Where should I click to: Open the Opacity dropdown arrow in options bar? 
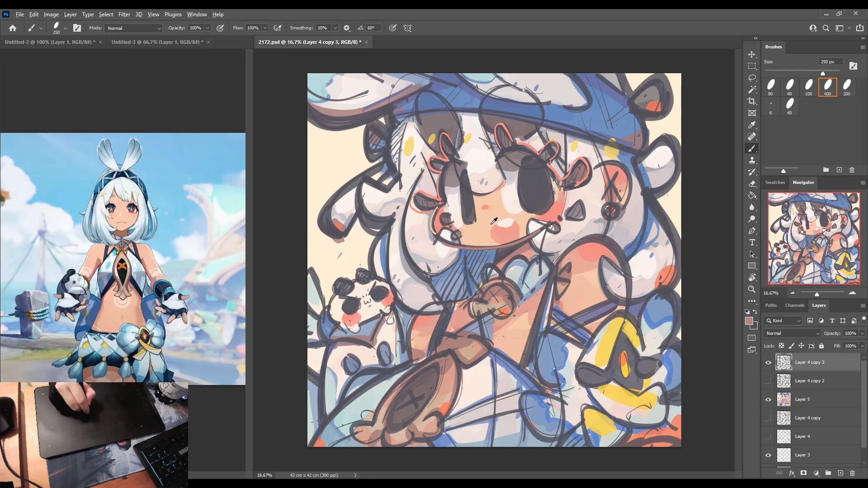coord(208,28)
